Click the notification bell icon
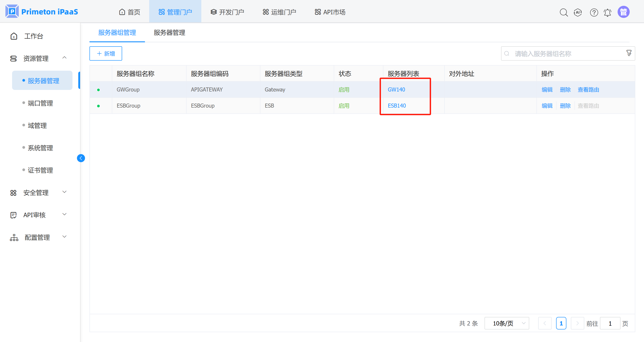The height and width of the screenshot is (342, 644). [608, 12]
